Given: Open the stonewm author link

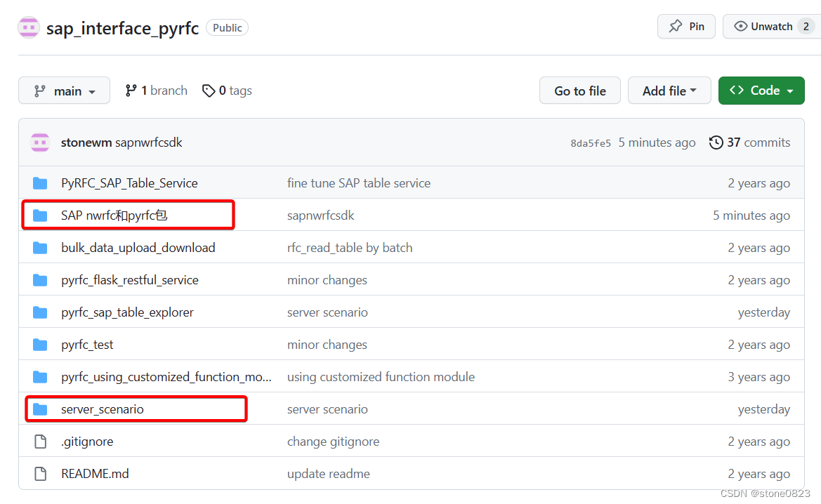Looking at the screenshot, I should (86, 142).
